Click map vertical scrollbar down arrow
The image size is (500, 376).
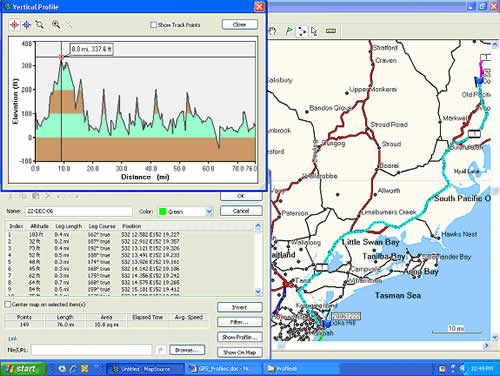point(495,337)
